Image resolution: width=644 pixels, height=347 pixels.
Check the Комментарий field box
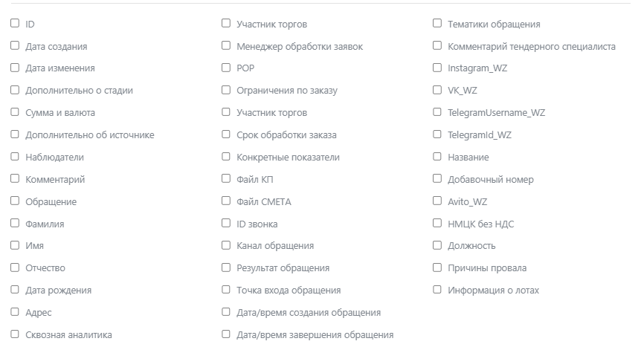15,179
